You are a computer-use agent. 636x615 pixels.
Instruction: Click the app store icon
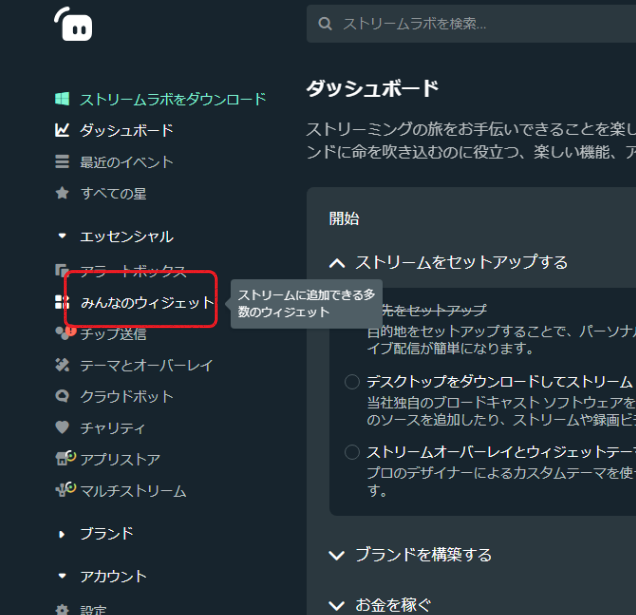(x=65, y=458)
